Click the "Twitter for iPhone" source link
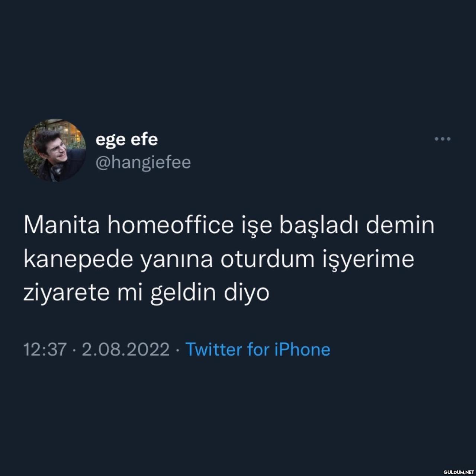 coord(258,350)
